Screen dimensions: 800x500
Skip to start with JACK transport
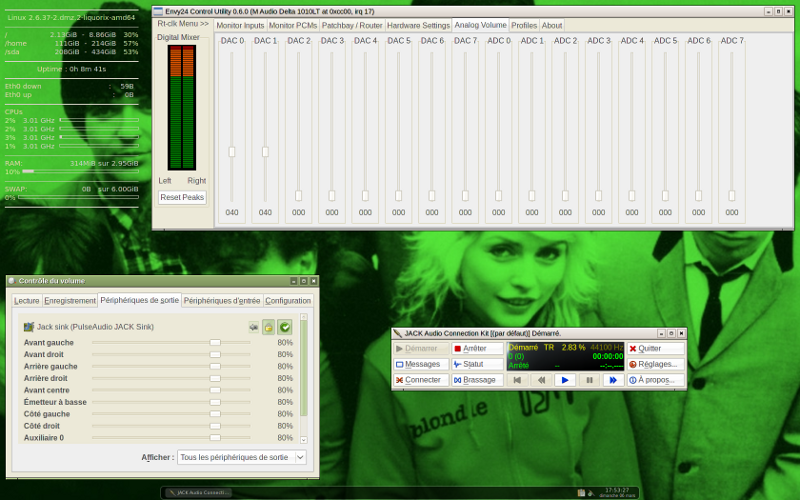[x=517, y=380]
